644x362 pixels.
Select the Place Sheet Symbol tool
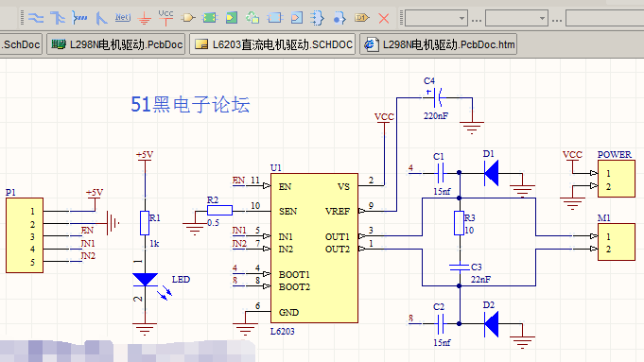[x=209, y=18]
